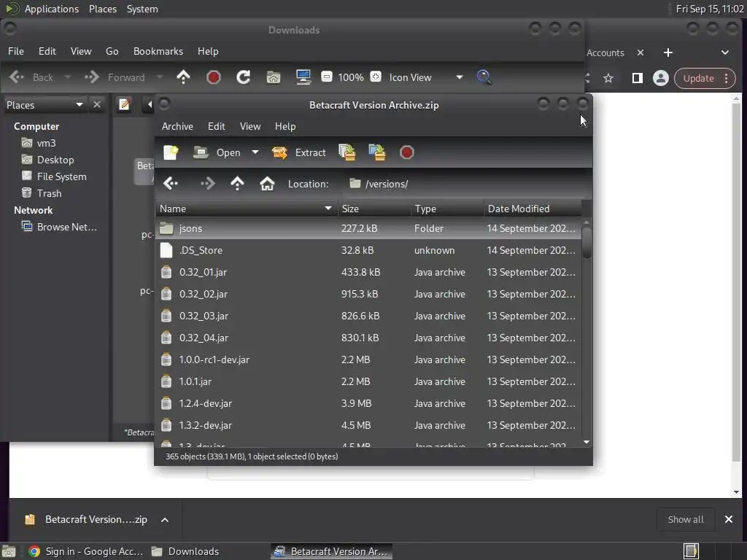The height and width of the screenshot is (560, 747).
Task: Select the jsons folder row
Action: [x=368, y=228]
